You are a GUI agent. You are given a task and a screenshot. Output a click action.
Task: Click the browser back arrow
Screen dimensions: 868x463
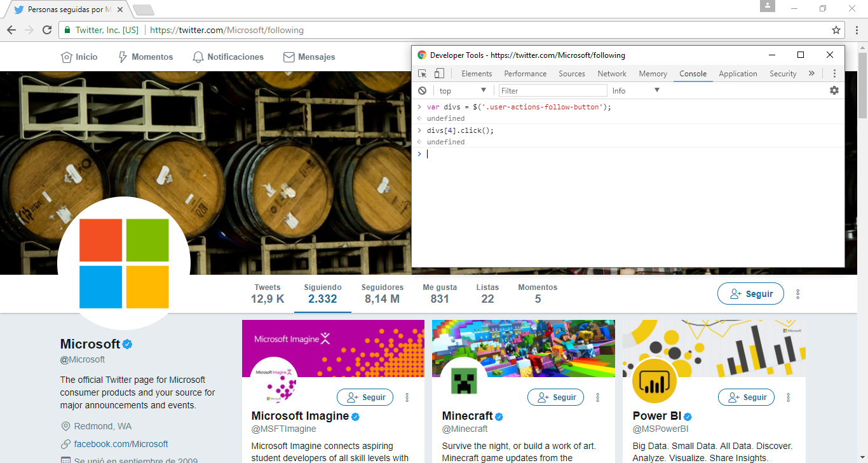(x=11, y=30)
